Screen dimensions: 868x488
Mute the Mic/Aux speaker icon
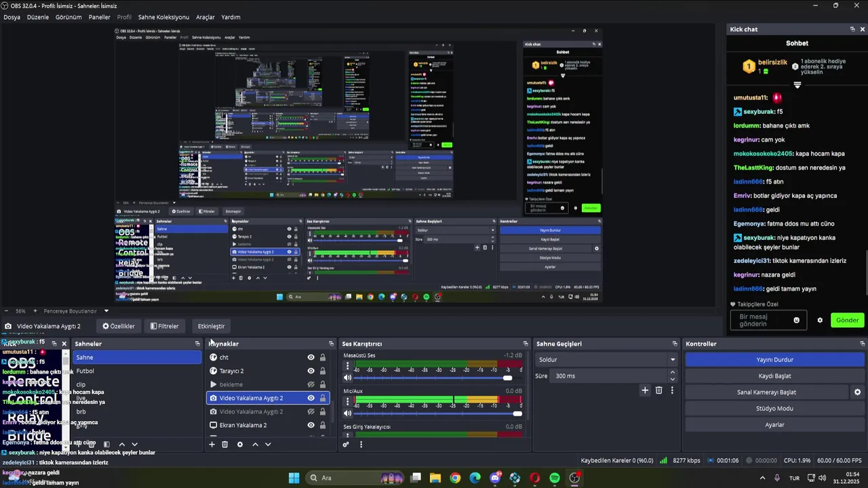click(348, 413)
